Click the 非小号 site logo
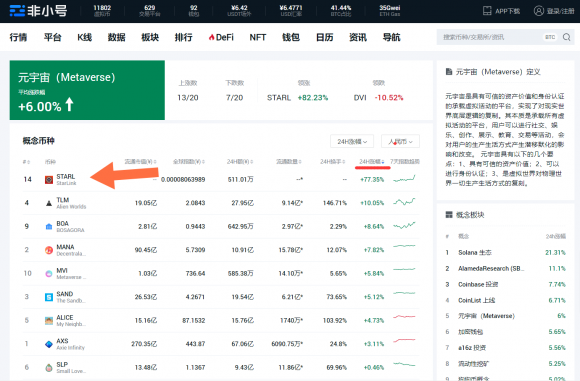The width and height of the screenshot is (580, 381). pos(38,11)
